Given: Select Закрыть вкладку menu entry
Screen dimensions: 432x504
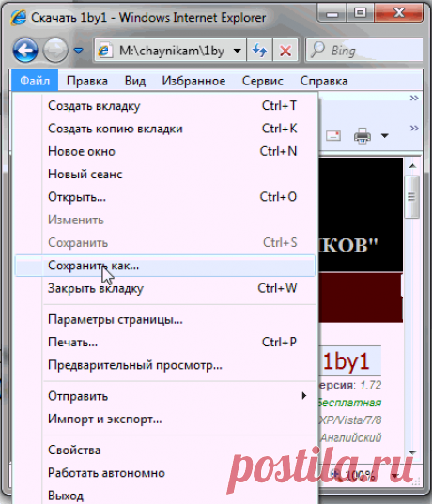Looking at the screenshot, I should point(164,288).
